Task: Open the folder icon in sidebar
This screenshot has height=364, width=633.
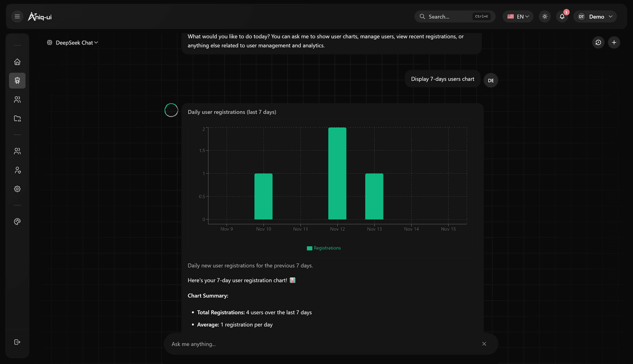Action: [17, 119]
